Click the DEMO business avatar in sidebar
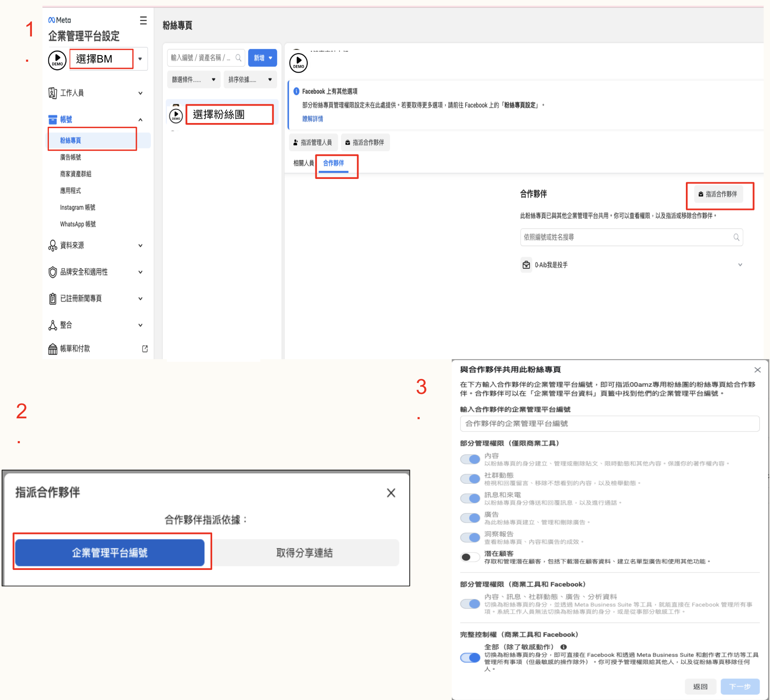 click(x=57, y=60)
